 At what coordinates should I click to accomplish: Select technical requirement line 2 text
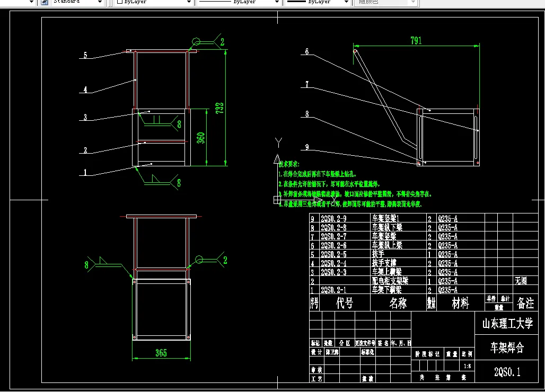(x=329, y=184)
